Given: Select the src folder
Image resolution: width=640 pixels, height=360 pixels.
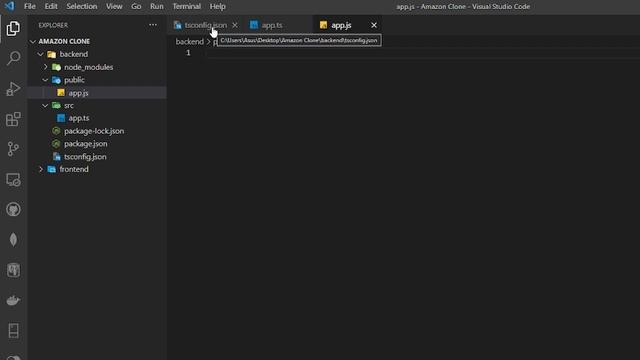Looking at the screenshot, I should 69,105.
